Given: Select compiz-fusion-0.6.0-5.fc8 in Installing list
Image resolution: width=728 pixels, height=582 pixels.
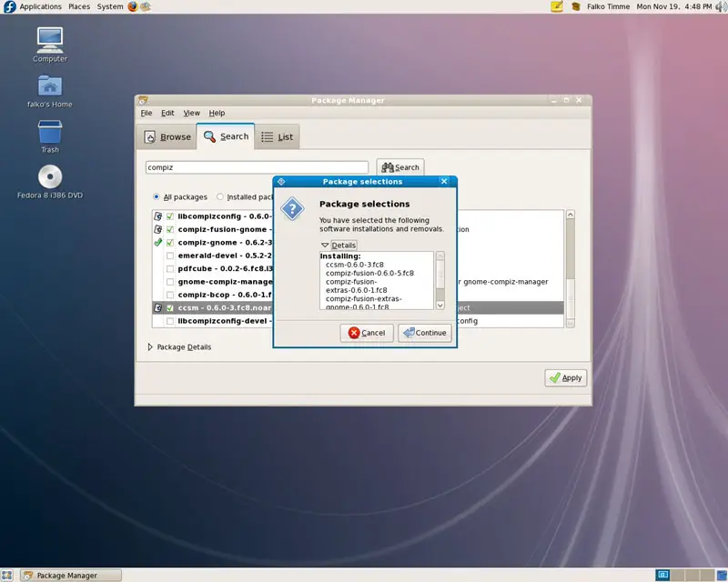Looking at the screenshot, I should click(x=369, y=273).
